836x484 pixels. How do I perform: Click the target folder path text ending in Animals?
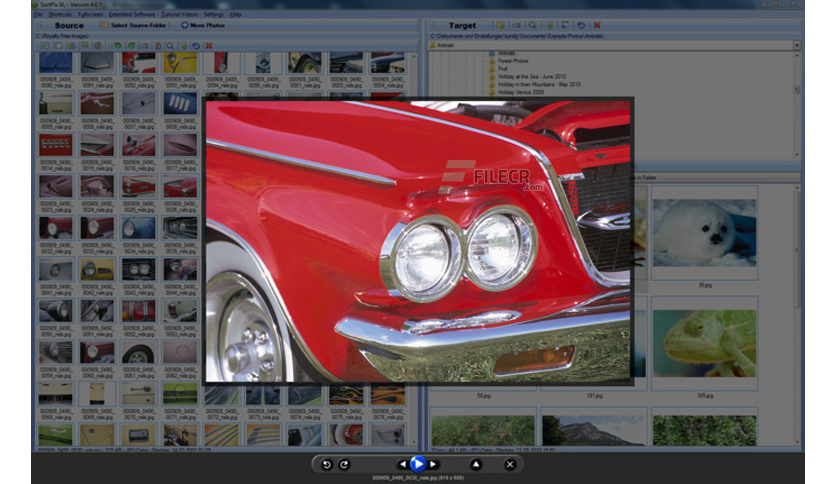517,36
